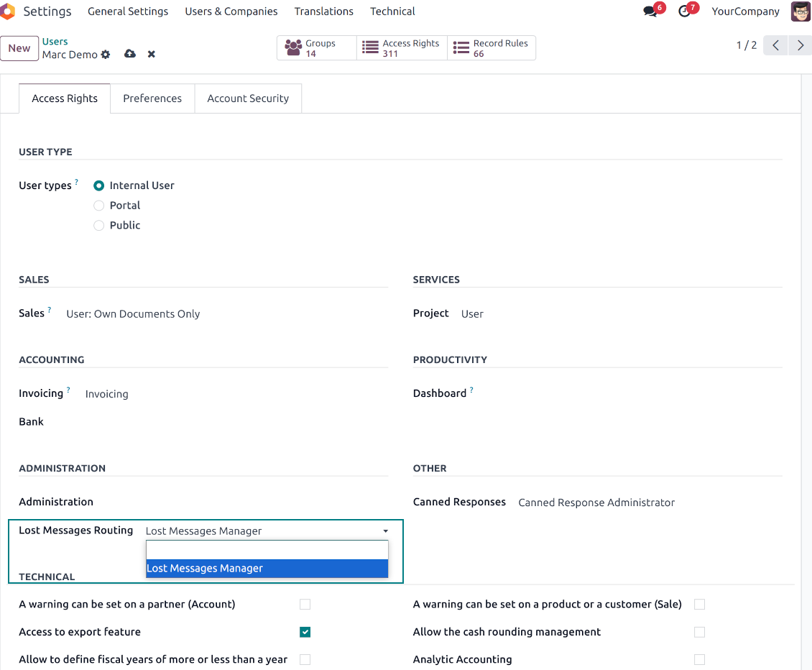Open the Users & Companies menu
The height and width of the screenshot is (670, 812).
(x=231, y=12)
